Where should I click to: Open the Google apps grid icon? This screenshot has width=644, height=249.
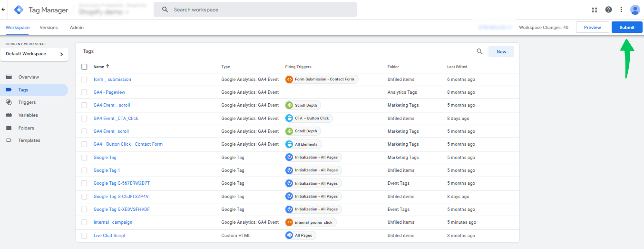(595, 10)
